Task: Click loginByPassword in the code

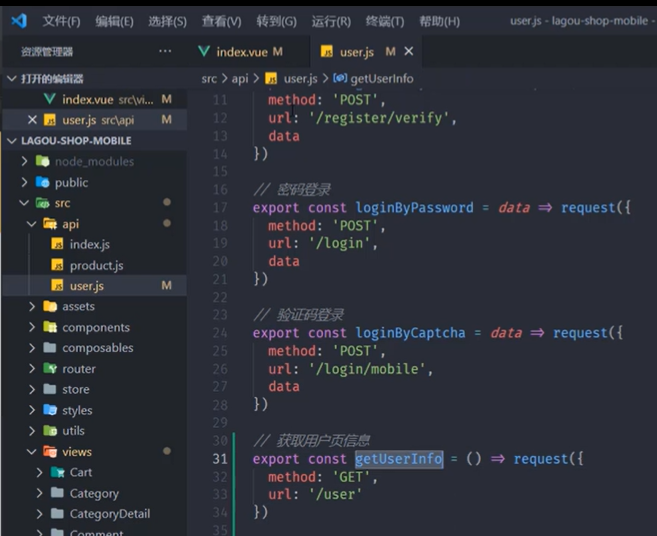Action: [414, 208]
